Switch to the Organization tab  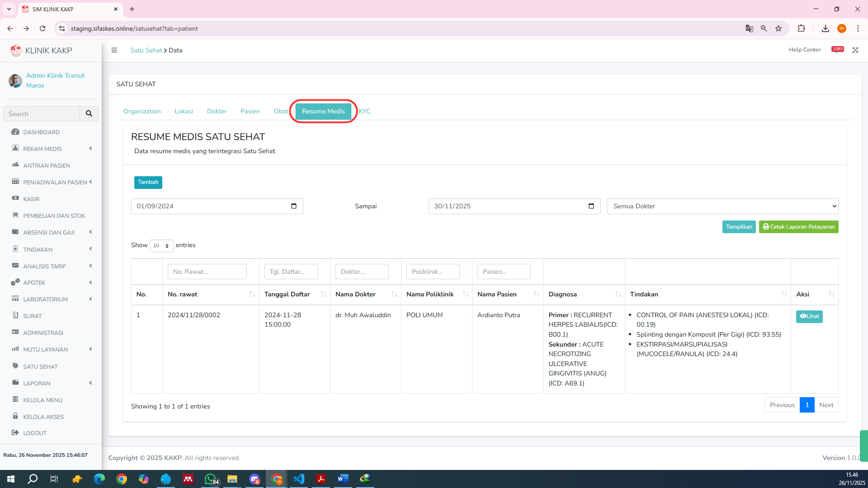[142, 111]
